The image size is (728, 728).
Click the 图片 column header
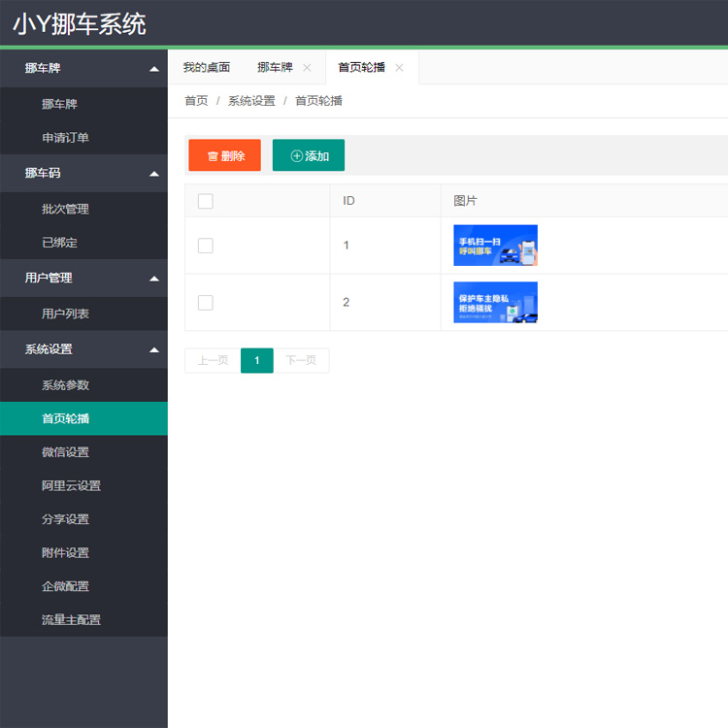[x=465, y=201]
